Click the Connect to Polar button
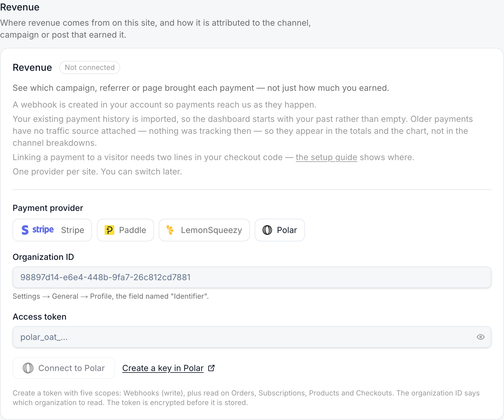This screenshot has width=504, height=420. pos(64,368)
